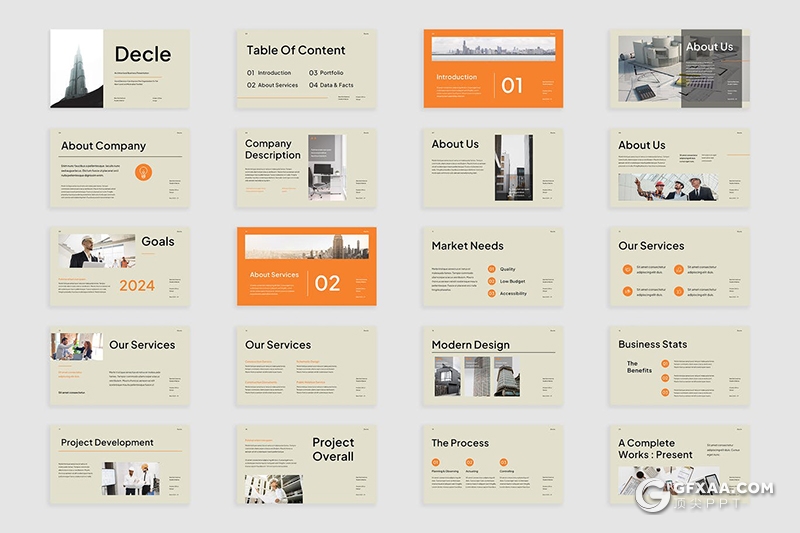Click the '03 Portfolio' entry in Table Of Content

point(327,73)
